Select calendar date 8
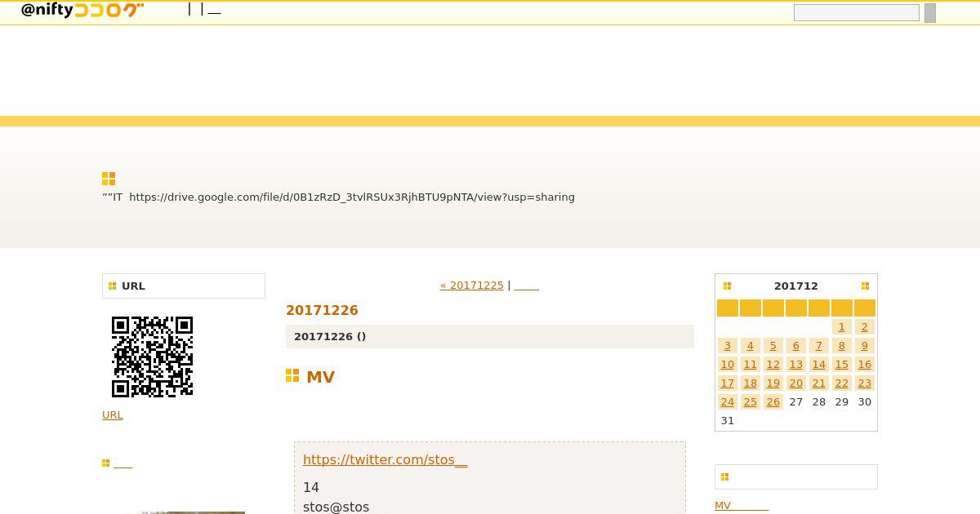The width and height of the screenshot is (980, 514). [841, 345]
